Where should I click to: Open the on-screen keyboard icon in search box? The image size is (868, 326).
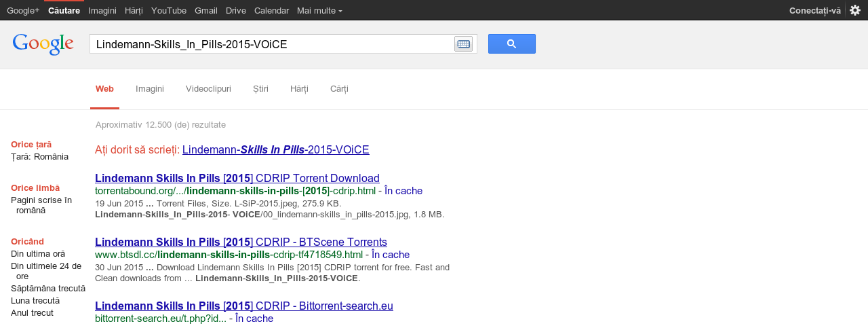click(x=464, y=44)
